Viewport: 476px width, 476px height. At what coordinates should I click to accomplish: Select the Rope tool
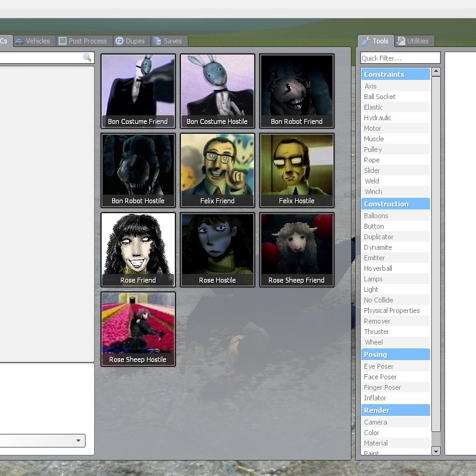395,160
